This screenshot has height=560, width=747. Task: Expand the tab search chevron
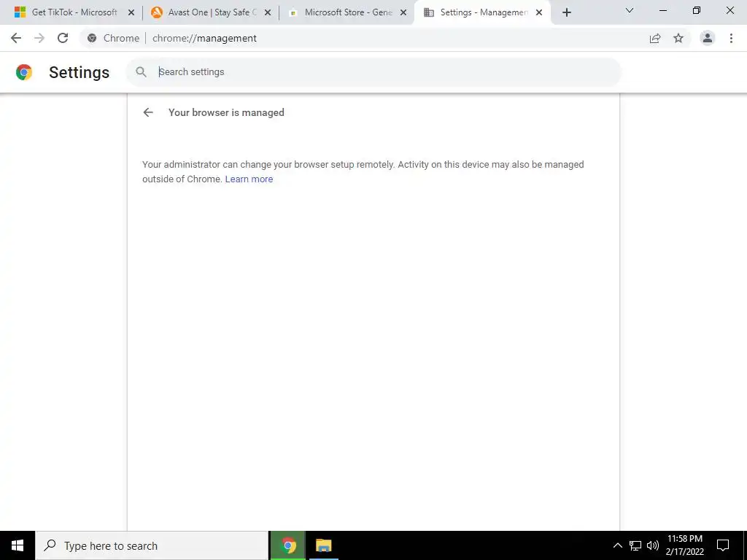630,10
